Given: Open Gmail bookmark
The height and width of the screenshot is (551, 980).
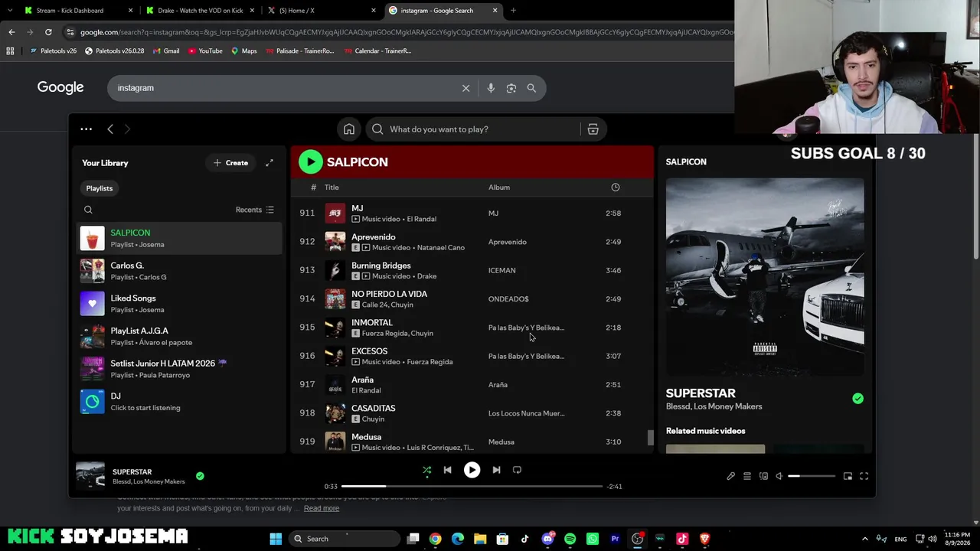Looking at the screenshot, I should point(166,51).
